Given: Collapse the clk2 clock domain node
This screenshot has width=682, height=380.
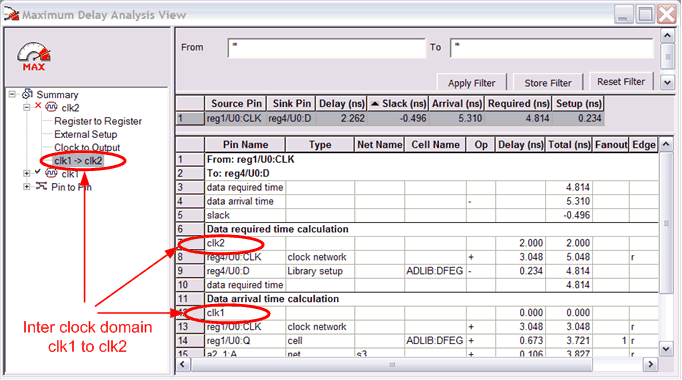Looking at the screenshot, I should [27, 107].
